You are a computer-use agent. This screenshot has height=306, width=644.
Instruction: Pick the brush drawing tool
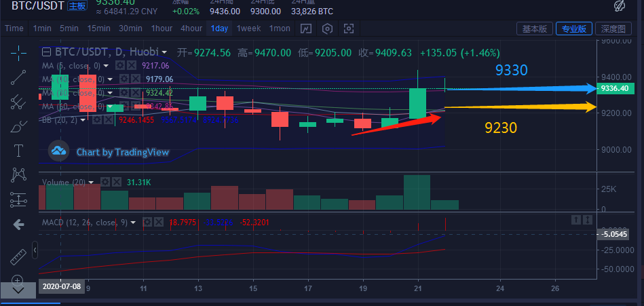click(x=18, y=126)
